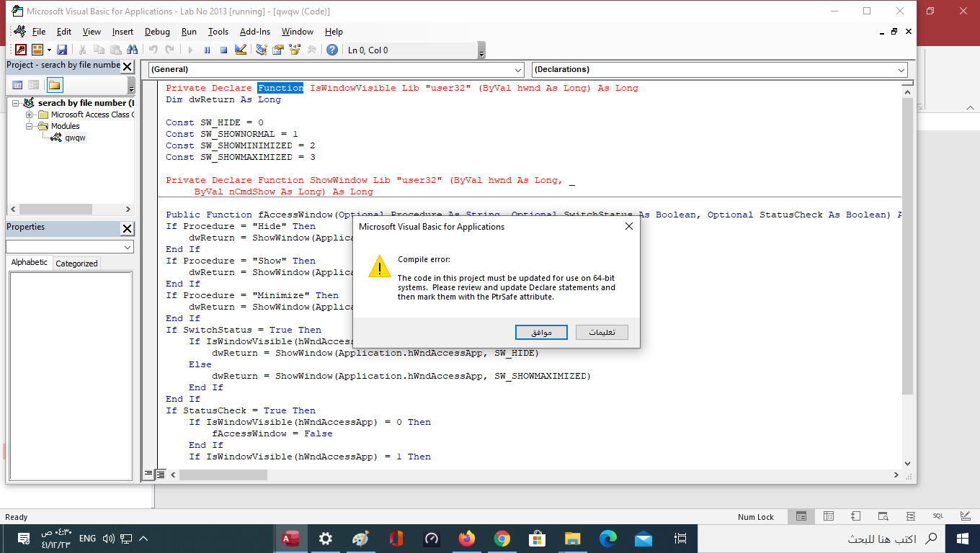Open the Run menu

point(189,32)
